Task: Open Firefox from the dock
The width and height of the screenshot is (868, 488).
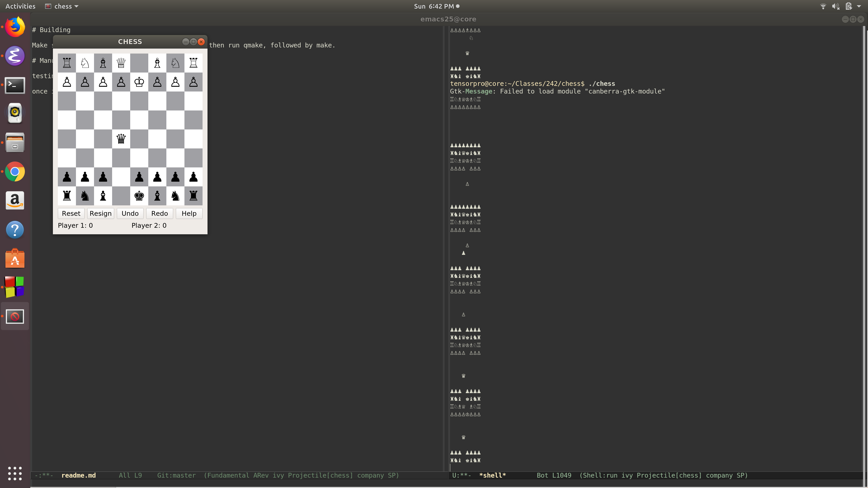Action: click(15, 27)
